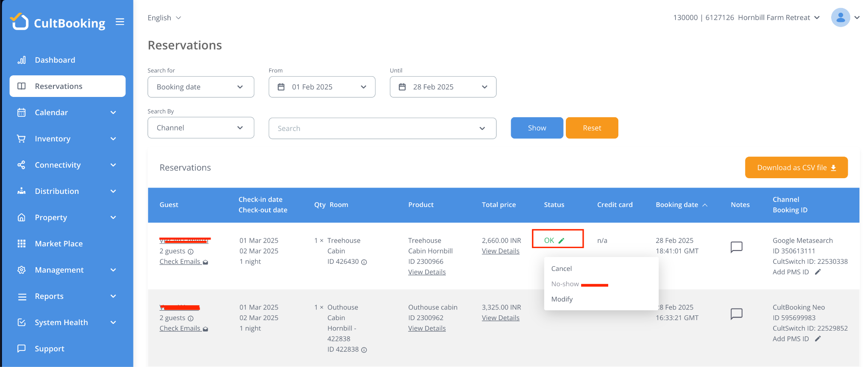
Task: Open the Channel search-by dropdown
Action: 200,128
